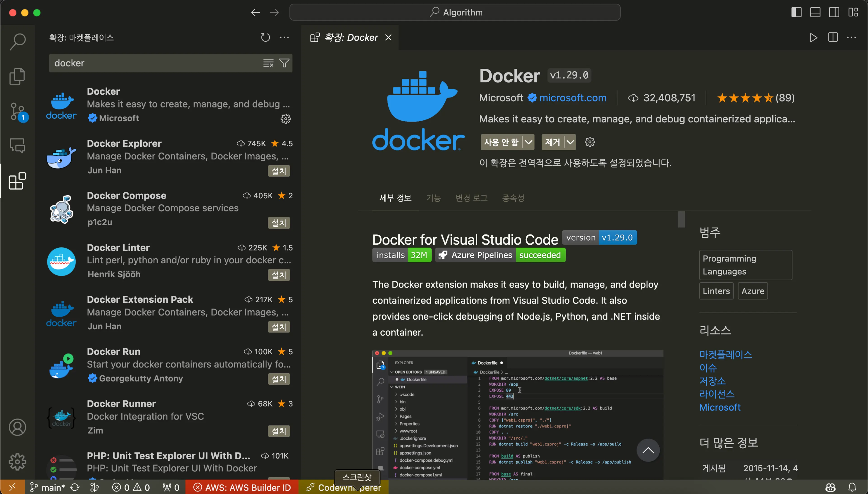Open the 라이선스 license link
Screen dimensions: 868x494
[x=717, y=394]
